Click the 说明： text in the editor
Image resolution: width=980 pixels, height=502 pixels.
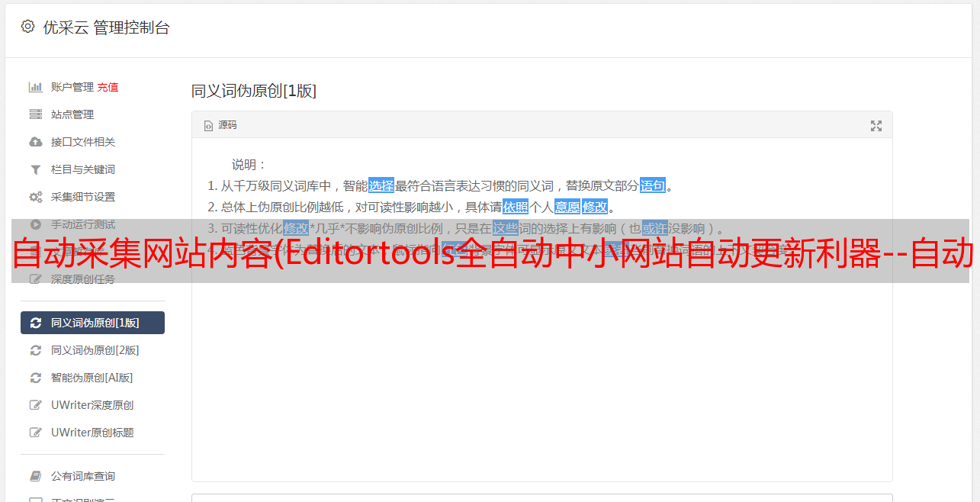[249, 164]
